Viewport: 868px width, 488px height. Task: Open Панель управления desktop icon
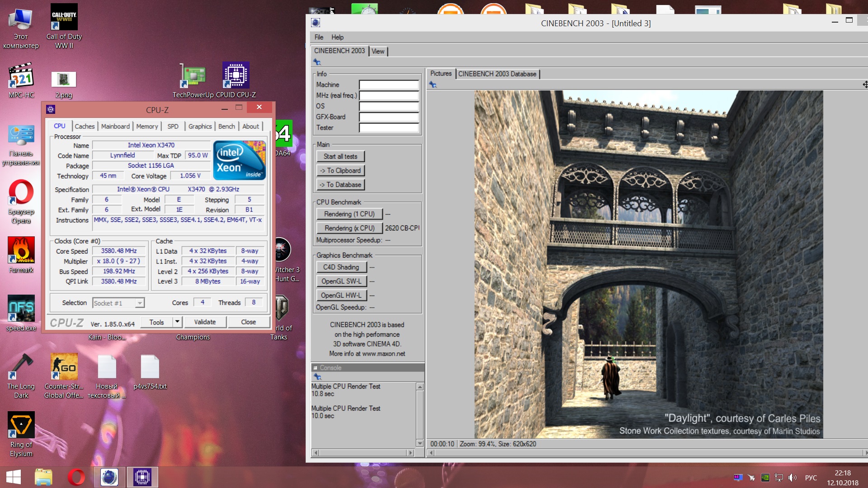[x=21, y=145]
